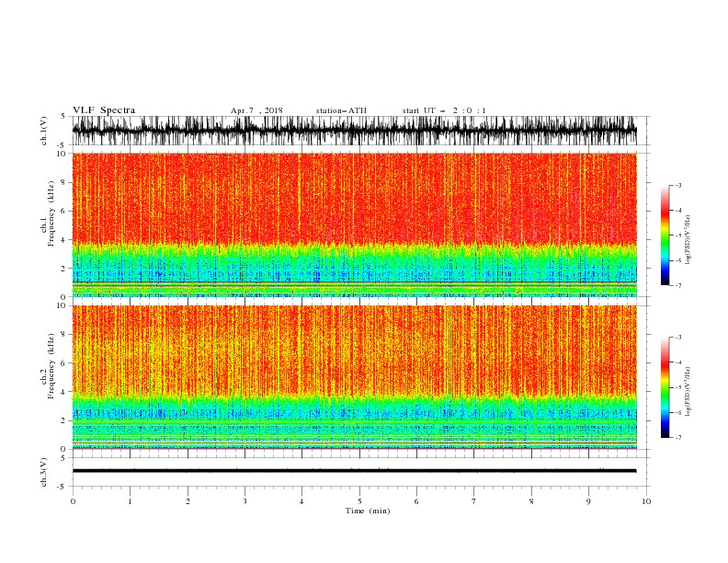Click the time axis tick labeled 9
The image size is (728, 563).
point(588,501)
